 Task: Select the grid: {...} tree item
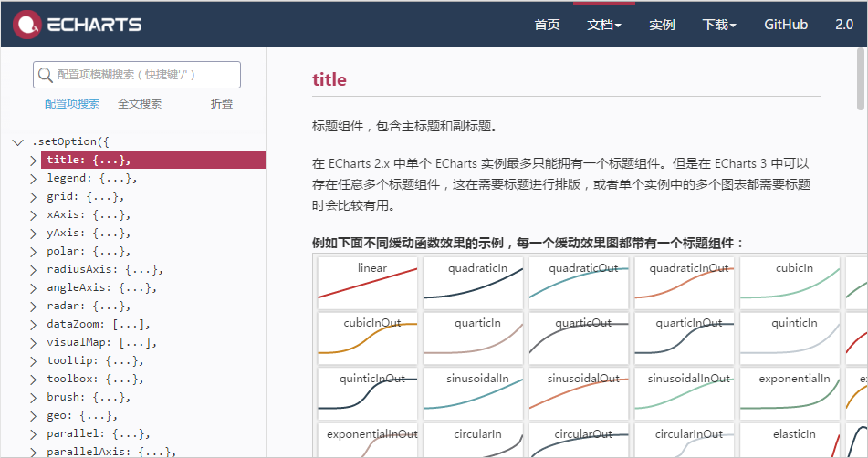pyautogui.click(x=85, y=196)
